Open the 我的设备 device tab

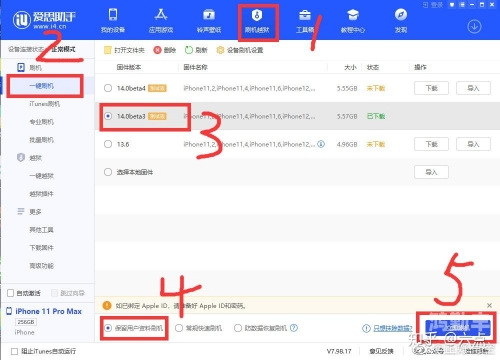pos(113,21)
